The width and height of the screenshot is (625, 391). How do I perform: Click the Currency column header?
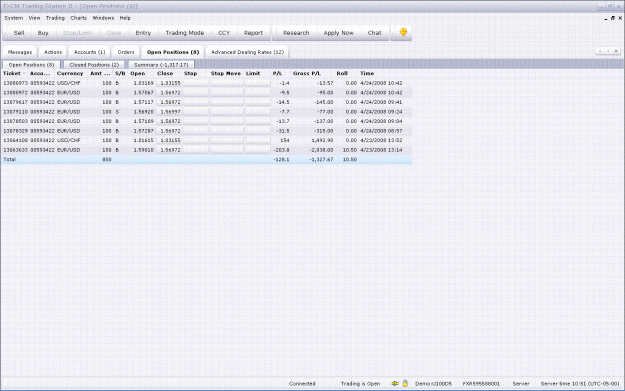point(70,73)
